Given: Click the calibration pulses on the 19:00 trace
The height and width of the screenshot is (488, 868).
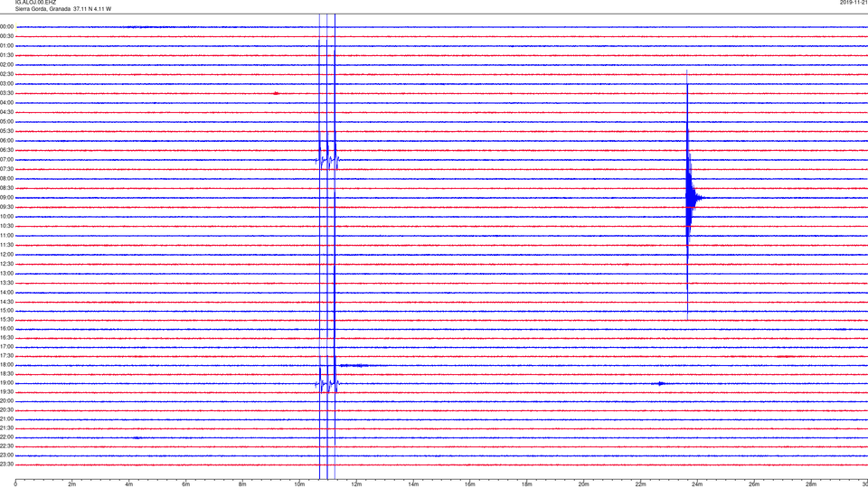Looking at the screenshot, I should (x=327, y=383).
